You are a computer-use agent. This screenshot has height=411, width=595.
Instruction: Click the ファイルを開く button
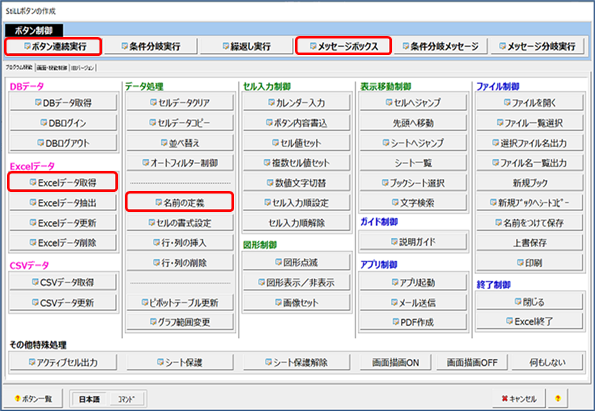530,102
